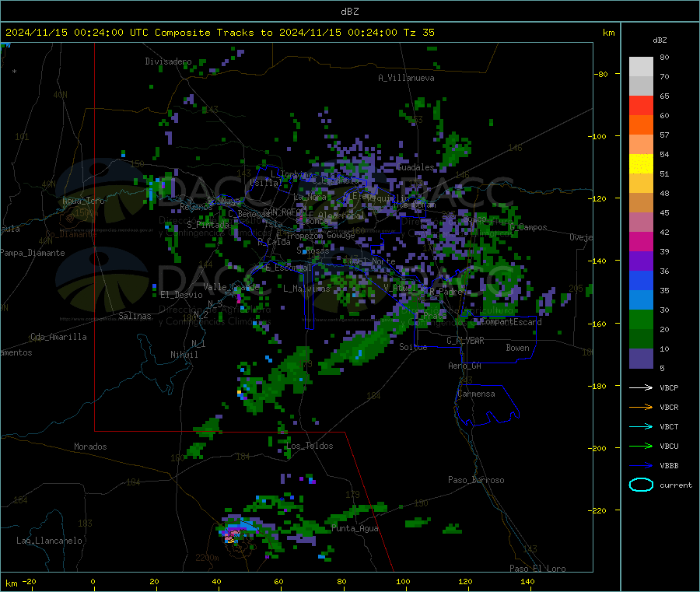Click the Paso_El_Loro label
Image resolution: width=700 pixels, height=592 pixels.
click(537, 569)
